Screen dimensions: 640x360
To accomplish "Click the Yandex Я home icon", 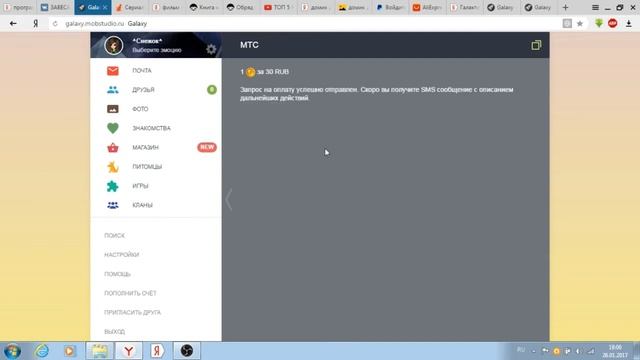I will (x=36, y=24).
